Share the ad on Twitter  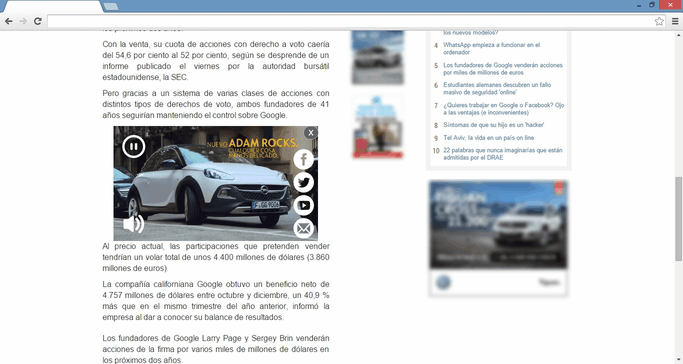[x=304, y=182]
